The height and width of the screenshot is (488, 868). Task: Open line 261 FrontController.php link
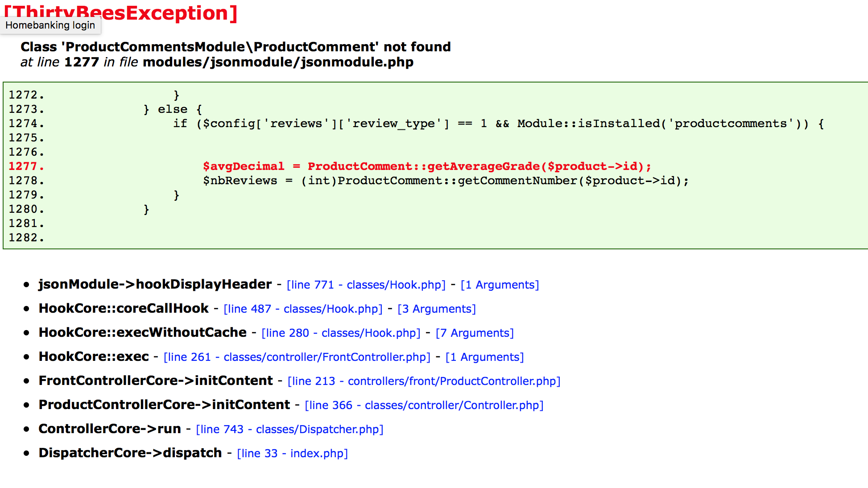coord(297,357)
